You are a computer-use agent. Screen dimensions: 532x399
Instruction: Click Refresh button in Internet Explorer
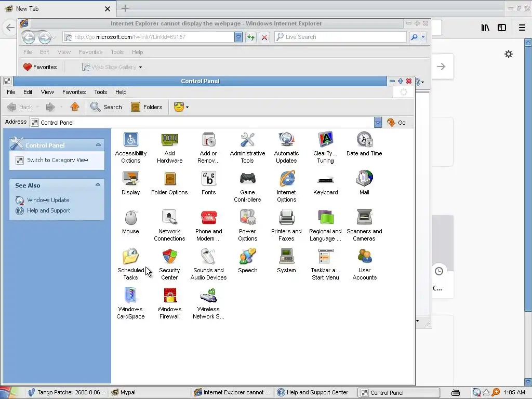click(251, 37)
